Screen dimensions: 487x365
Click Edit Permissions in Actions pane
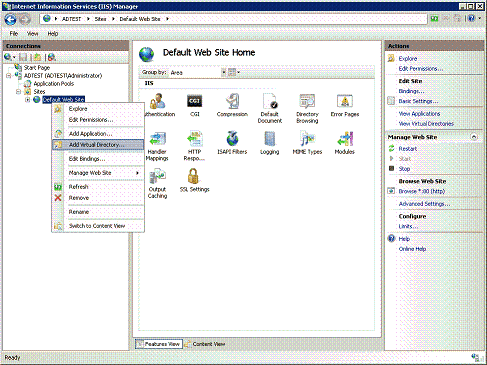tap(421, 68)
